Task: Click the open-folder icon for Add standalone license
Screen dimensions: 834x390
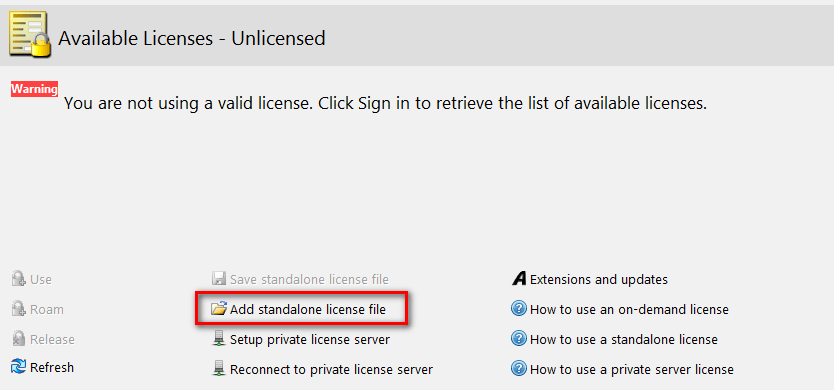Action: [x=219, y=309]
